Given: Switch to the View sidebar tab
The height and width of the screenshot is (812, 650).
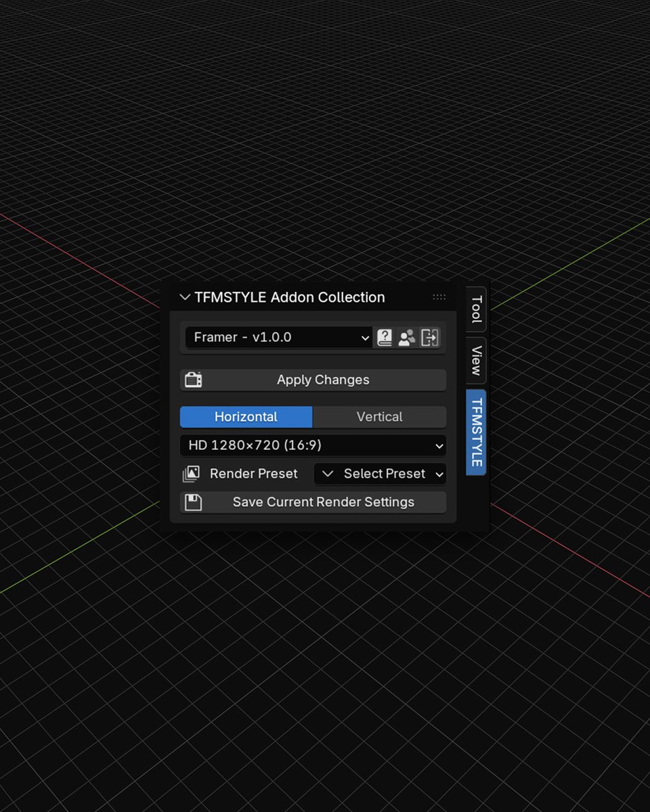Looking at the screenshot, I should tap(476, 361).
